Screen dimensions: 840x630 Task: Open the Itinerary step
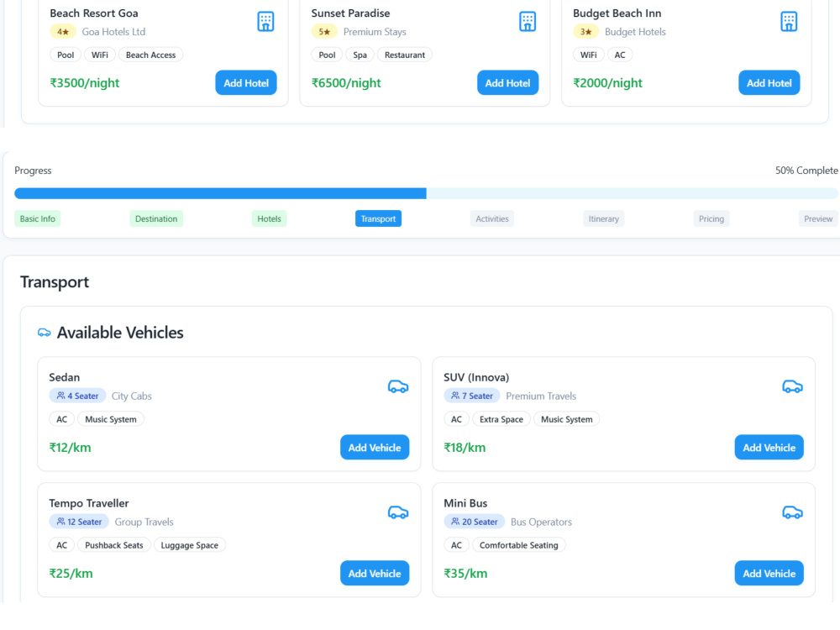coord(603,218)
